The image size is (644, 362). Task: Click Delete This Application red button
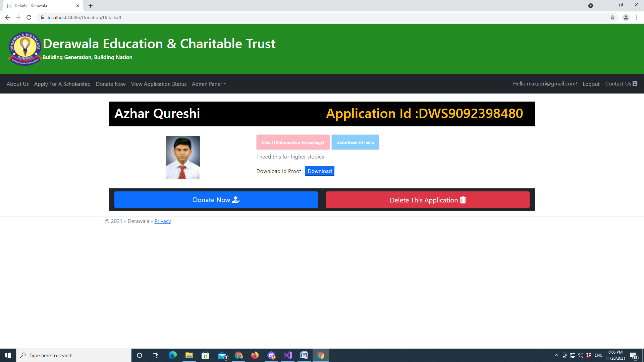point(427,200)
